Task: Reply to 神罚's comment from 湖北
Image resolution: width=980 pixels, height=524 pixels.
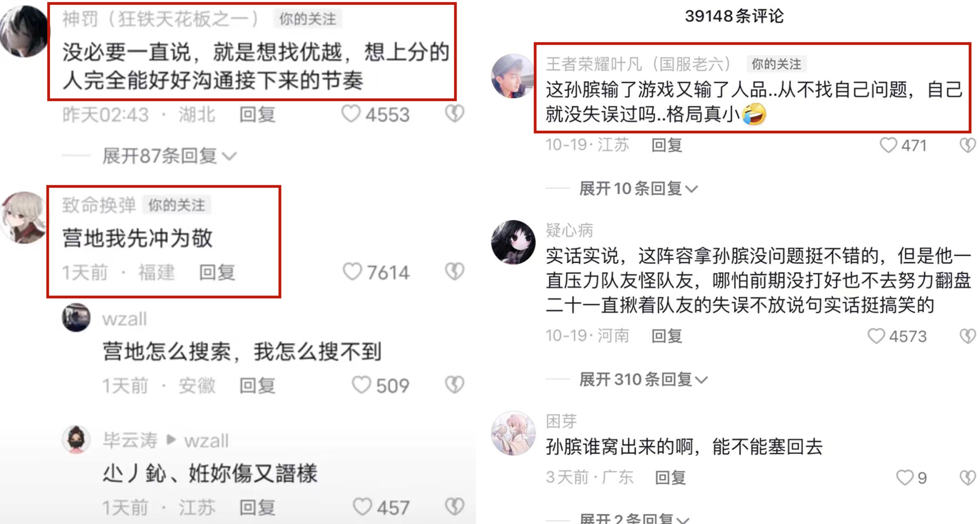Action: point(257,114)
